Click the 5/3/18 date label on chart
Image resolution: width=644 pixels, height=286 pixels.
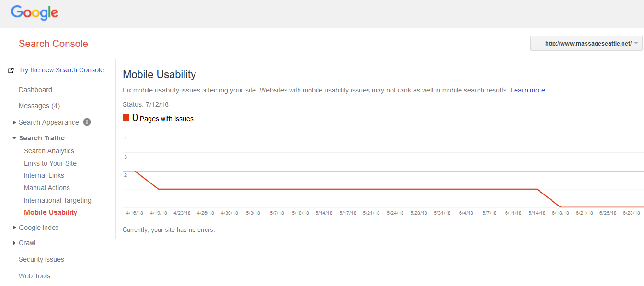(253, 213)
